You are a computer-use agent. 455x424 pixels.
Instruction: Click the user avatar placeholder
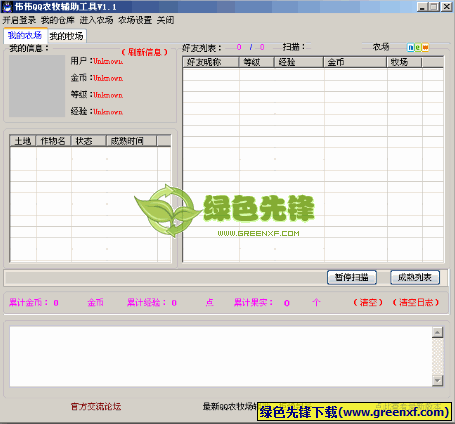coord(37,86)
